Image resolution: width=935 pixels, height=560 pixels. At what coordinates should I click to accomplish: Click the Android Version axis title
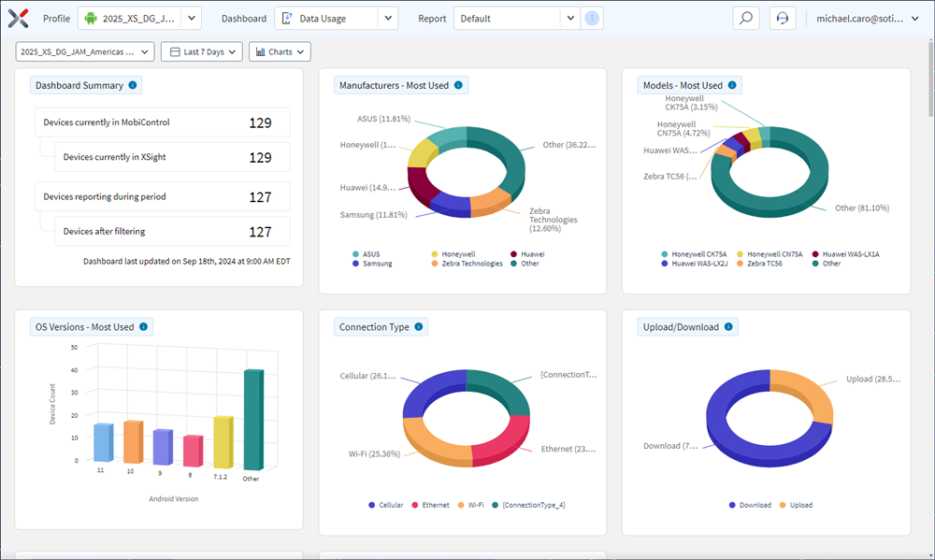(x=174, y=498)
